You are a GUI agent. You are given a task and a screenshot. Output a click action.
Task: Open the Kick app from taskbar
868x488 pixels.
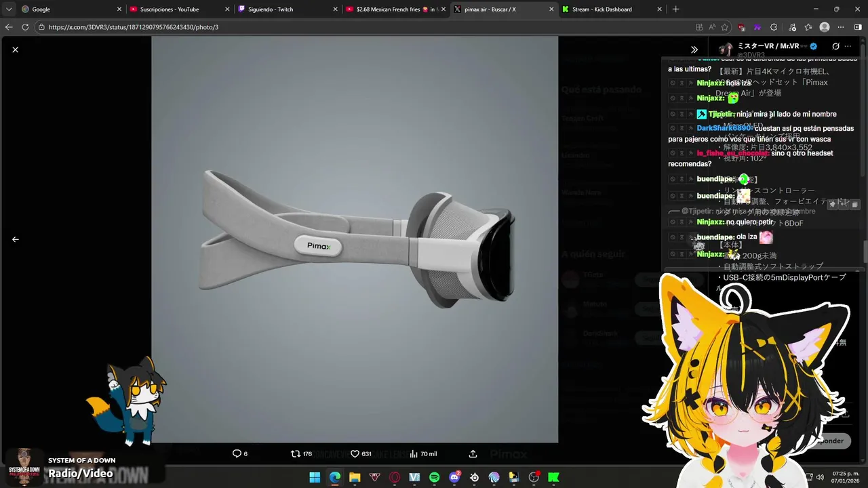pos(553,477)
